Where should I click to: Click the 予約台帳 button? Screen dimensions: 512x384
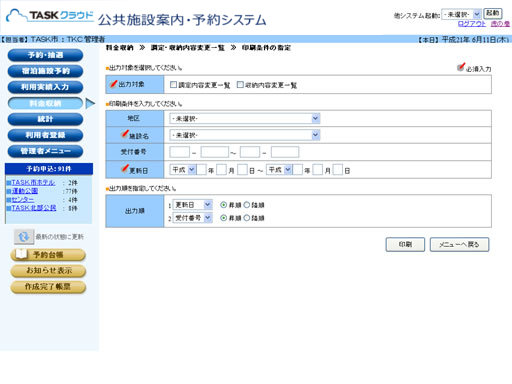(48, 255)
